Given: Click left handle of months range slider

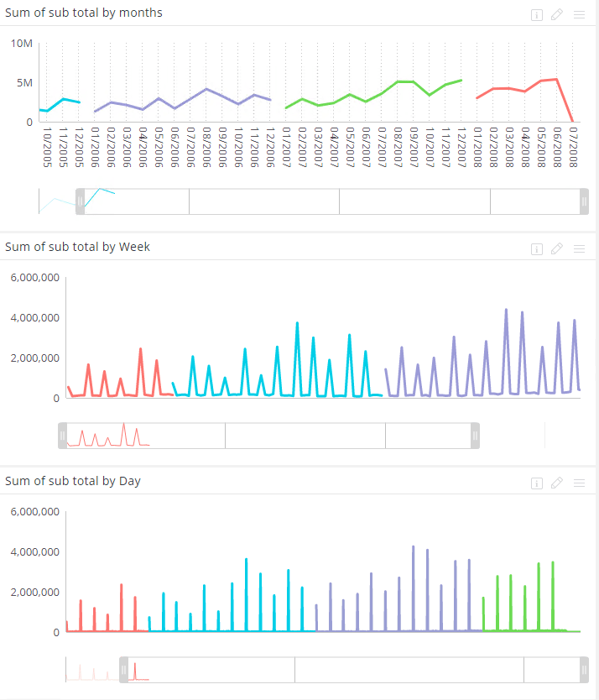Looking at the screenshot, I should (x=80, y=201).
